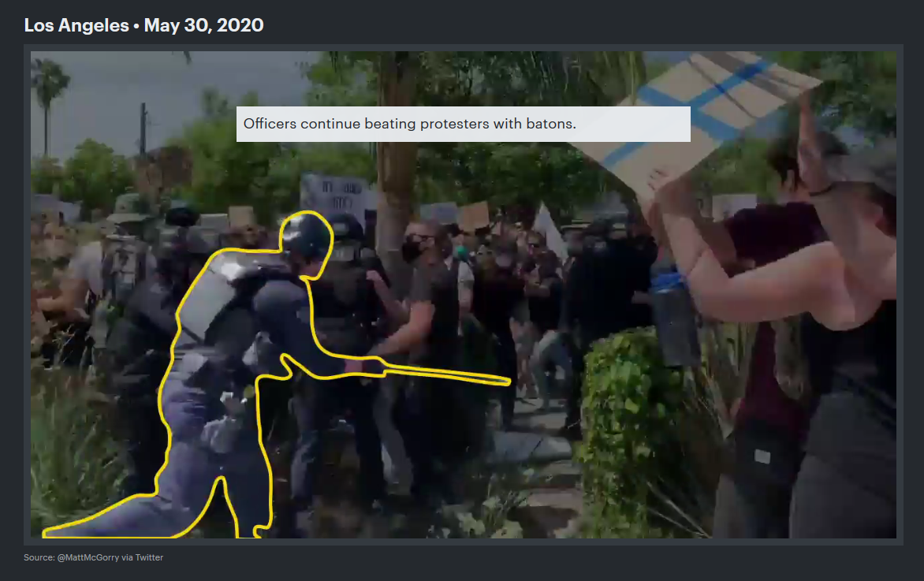Click the word "Twitter" in the source line
The height and width of the screenshot is (581, 924).
150,557
